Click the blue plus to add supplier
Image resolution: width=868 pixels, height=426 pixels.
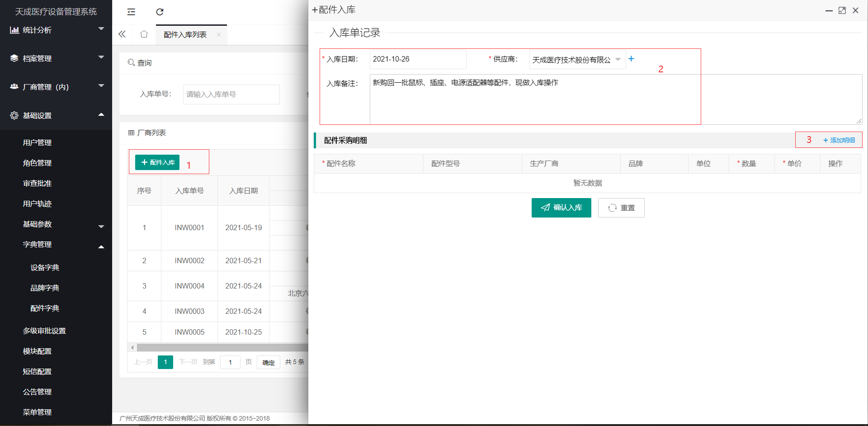coord(631,59)
